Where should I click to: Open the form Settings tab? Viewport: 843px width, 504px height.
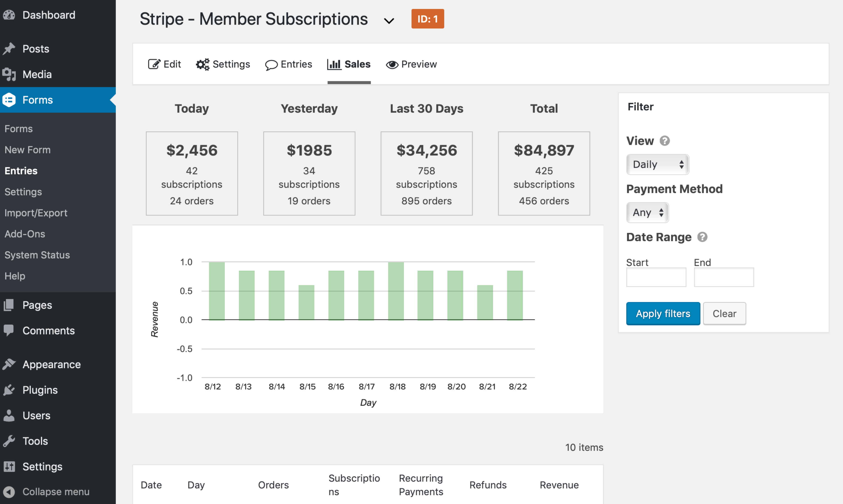coord(223,64)
